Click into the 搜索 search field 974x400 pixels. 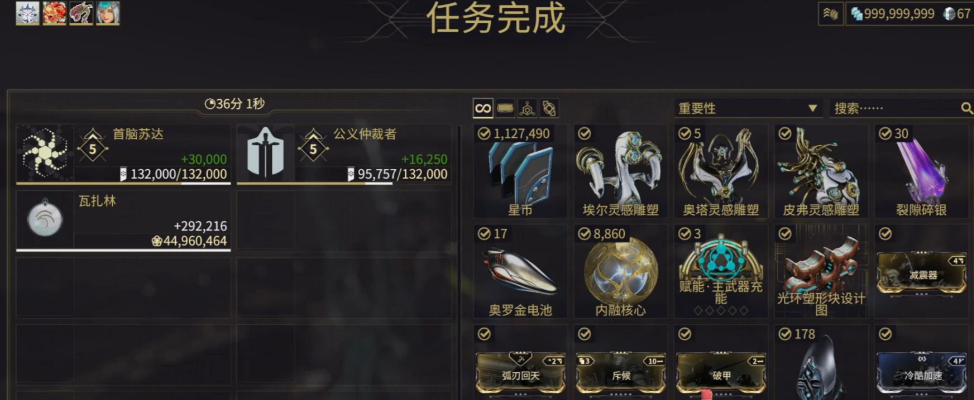[896, 109]
